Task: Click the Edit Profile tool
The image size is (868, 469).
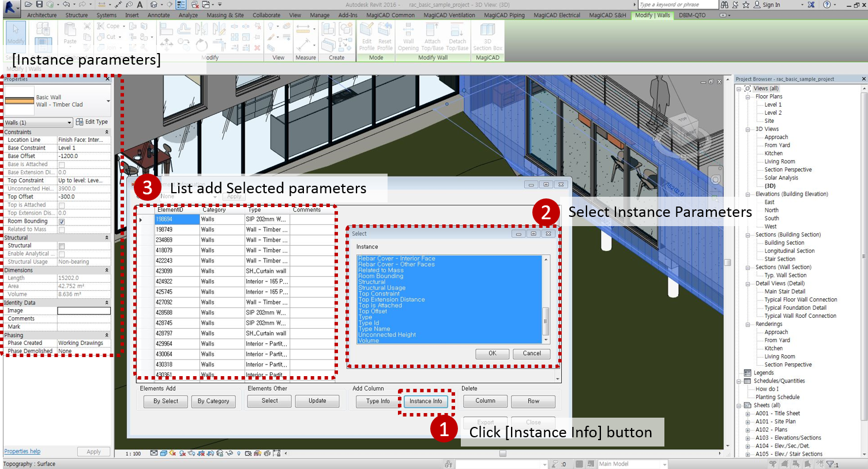Action: click(x=367, y=36)
